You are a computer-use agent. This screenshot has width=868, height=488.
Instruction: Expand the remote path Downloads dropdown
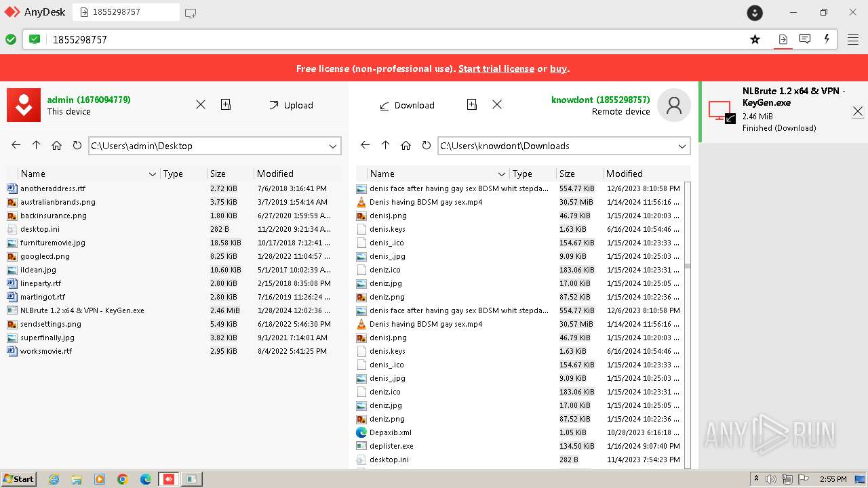click(682, 146)
